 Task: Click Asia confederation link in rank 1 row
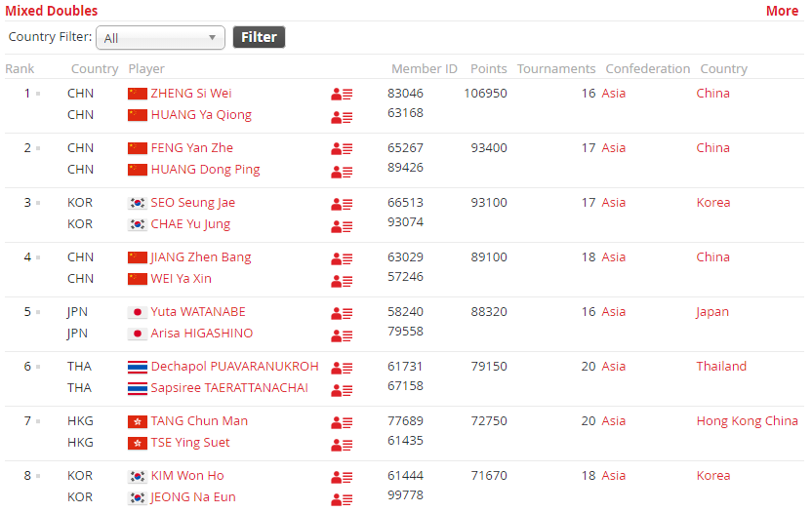613,94
